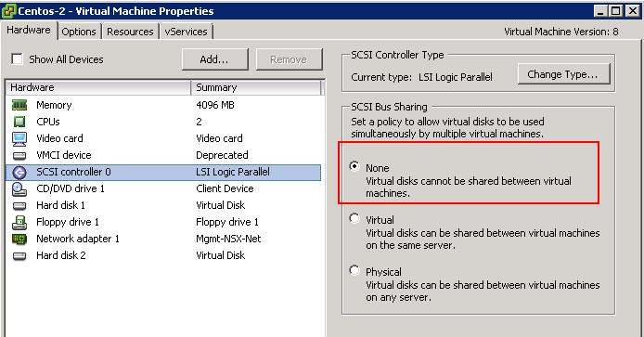
Task: Click the SCSI controller 0 icon
Action: (19, 172)
